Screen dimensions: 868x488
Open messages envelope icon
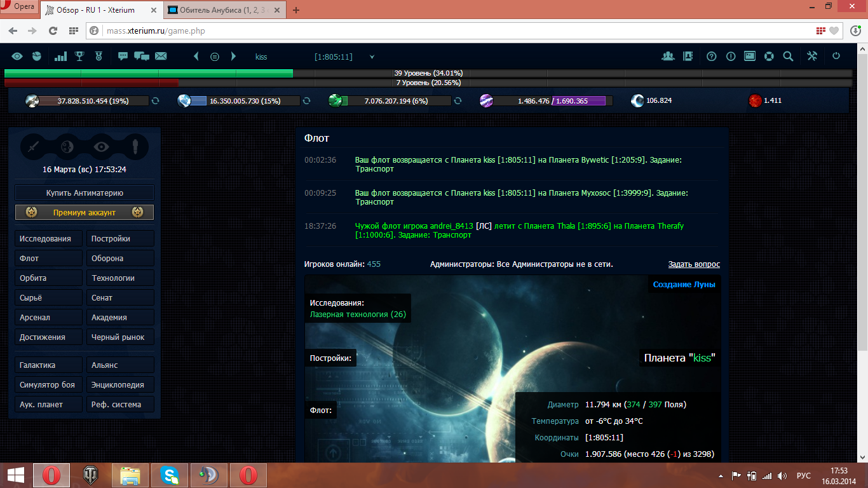point(161,57)
